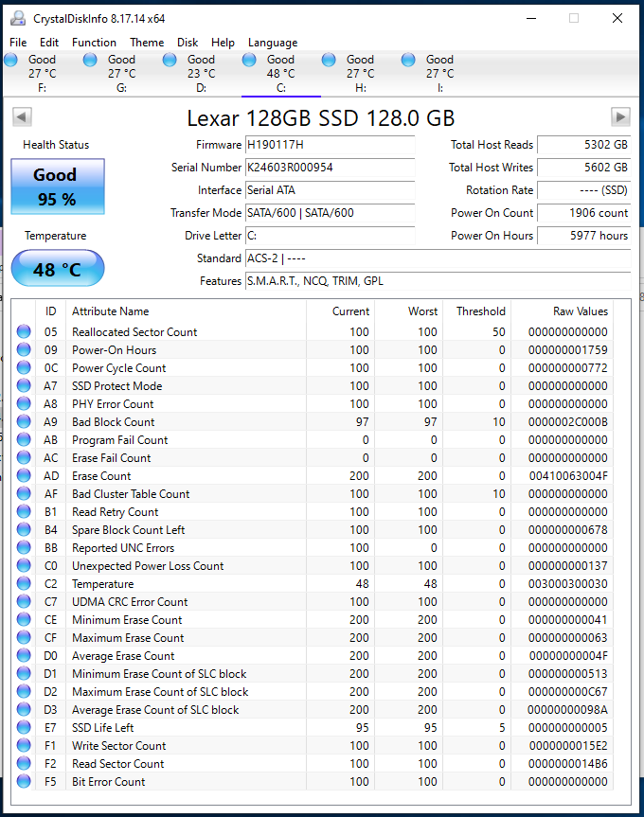Click status orb for Average Erase Count row D0

pyautogui.click(x=24, y=655)
